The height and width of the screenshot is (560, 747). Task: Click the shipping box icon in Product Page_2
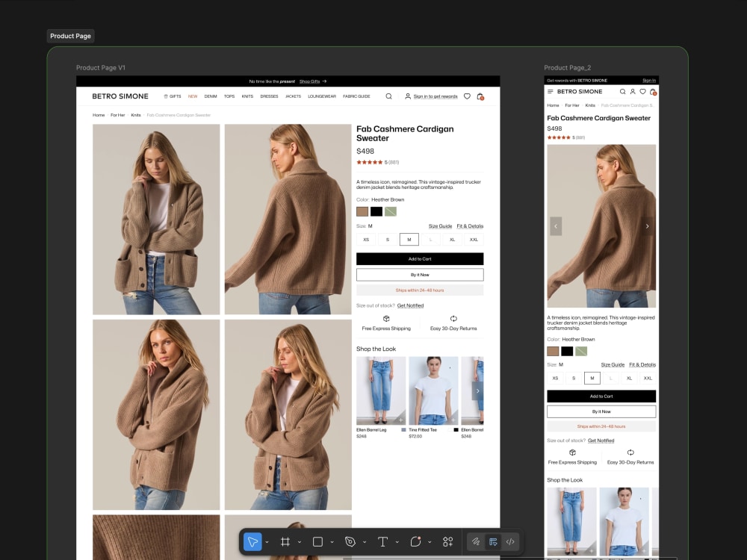pyautogui.click(x=573, y=452)
